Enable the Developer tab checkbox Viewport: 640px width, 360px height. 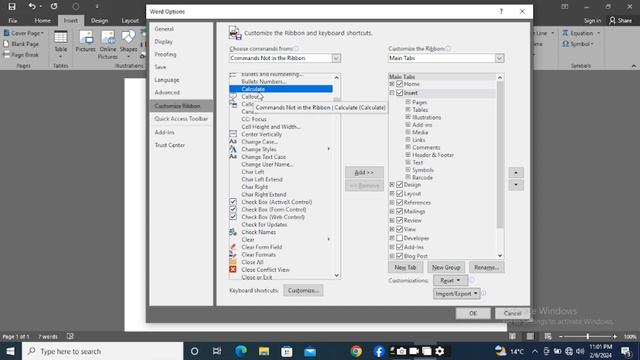[x=400, y=238]
